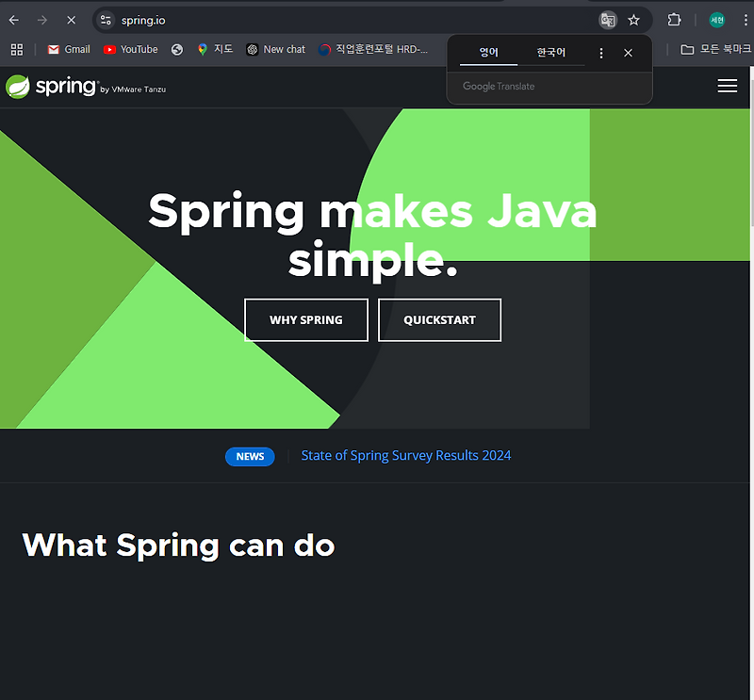Image resolution: width=754 pixels, height=700 pixels.
Task: Click the apps grid icon on bookmarks bar
Action: coord(16,49)
